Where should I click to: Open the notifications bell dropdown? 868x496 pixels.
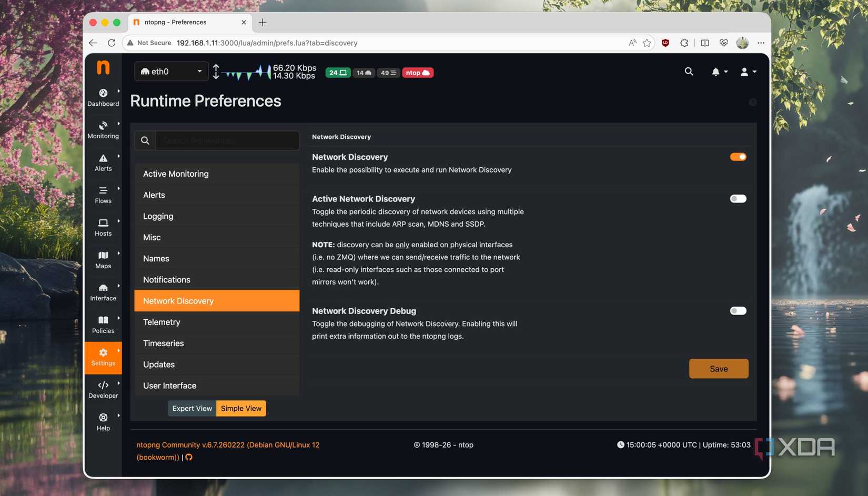(719, 72)
